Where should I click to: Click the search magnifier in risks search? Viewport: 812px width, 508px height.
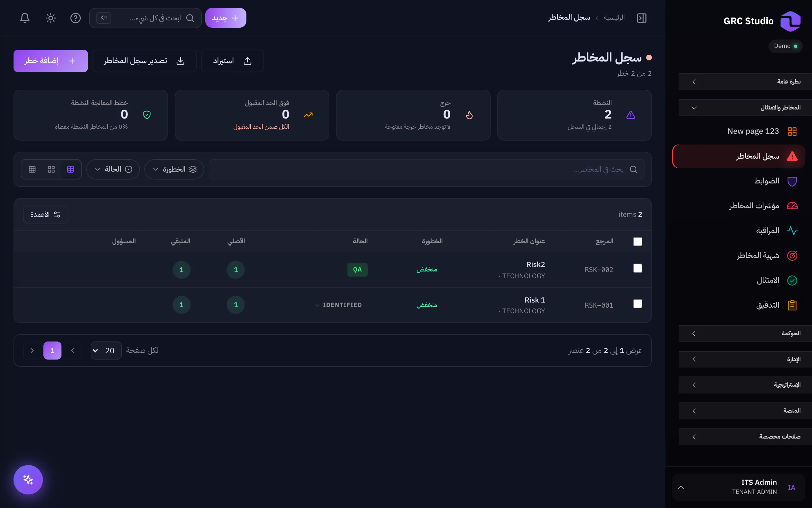pos(634,169)
